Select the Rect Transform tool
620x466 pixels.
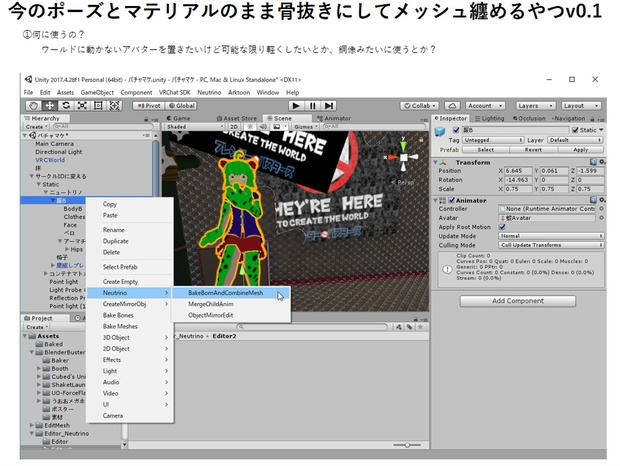(x=98, y=106)
